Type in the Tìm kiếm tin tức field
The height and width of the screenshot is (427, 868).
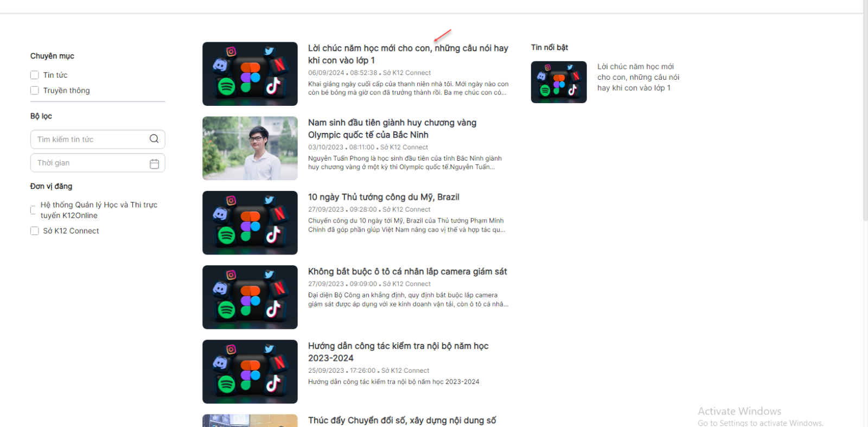pyautogui.click(x=90, y=139)
